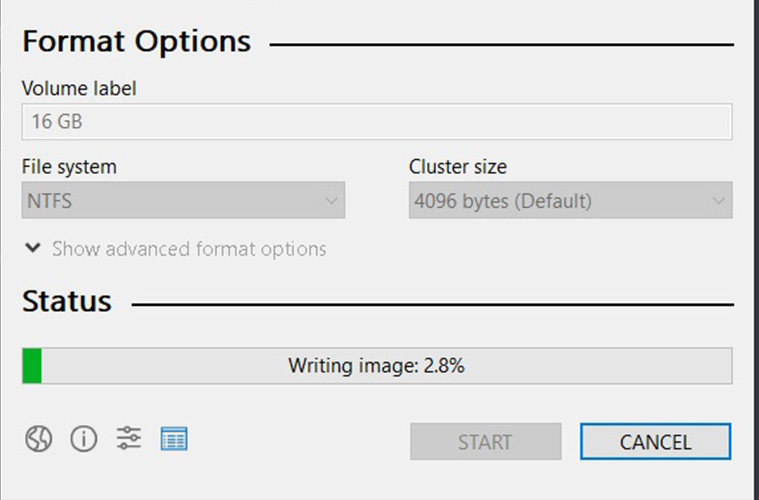Screen dimensions: 759x500
Task: Click the File system caption
Action: coord(69,167)
